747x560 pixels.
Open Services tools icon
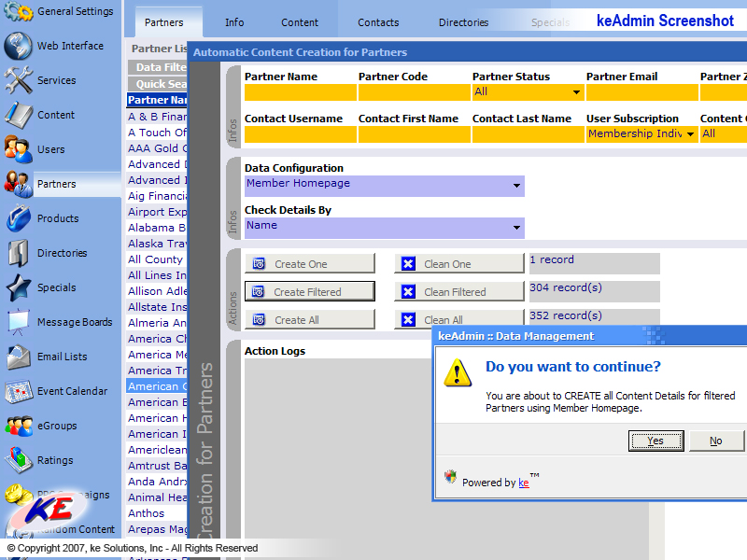[18, 80]
